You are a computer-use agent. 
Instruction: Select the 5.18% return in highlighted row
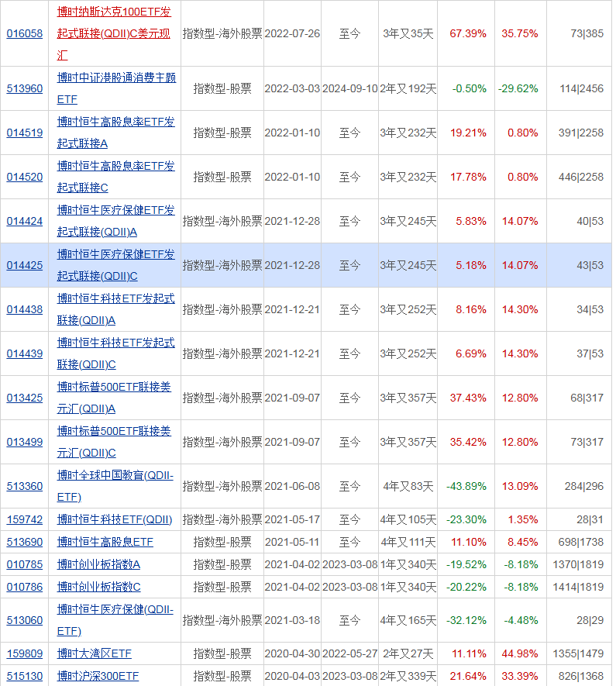pyautogui.click(x=471, y=266)
